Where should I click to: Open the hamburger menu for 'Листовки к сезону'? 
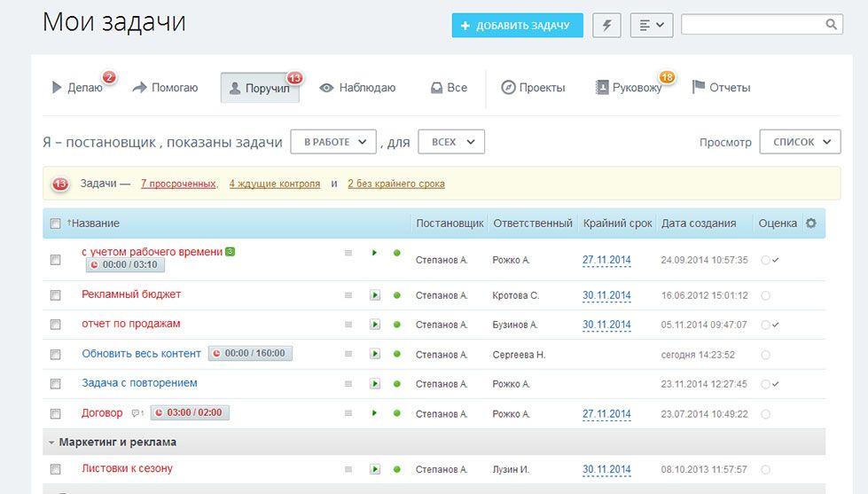(x=348, y=469)
